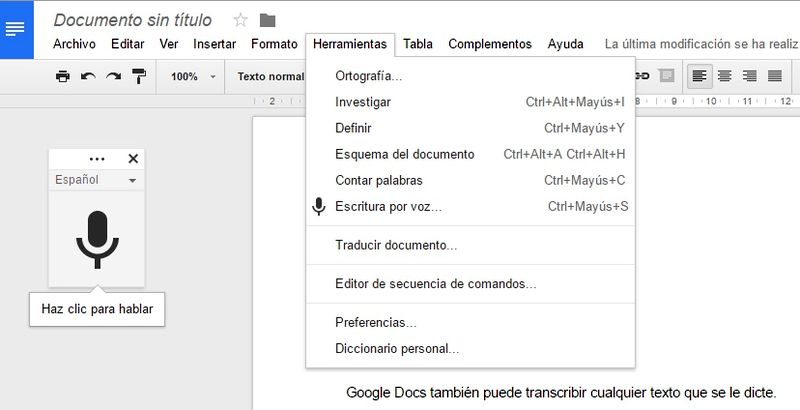Open the Texto normal style dropdown
800x410 pixels.
click(269, 76)
